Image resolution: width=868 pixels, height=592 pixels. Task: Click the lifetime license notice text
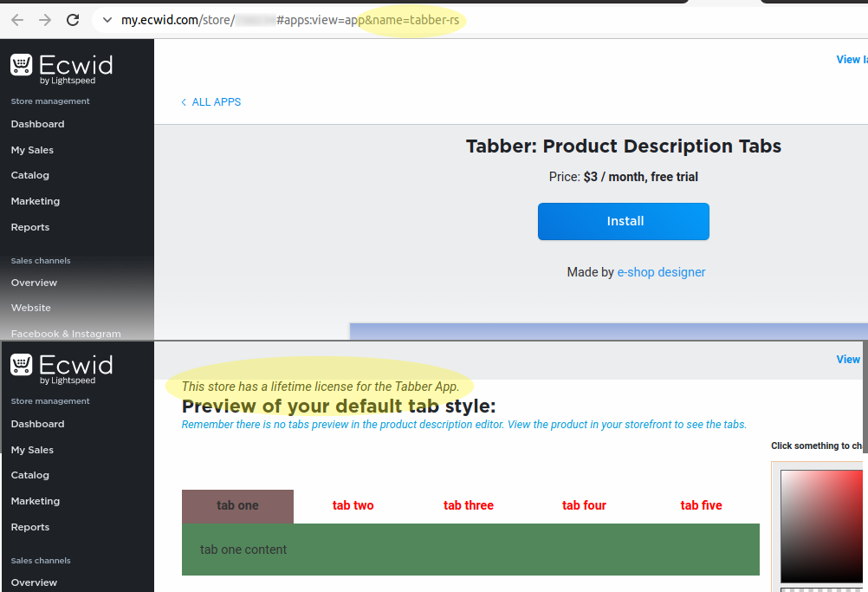321,387
